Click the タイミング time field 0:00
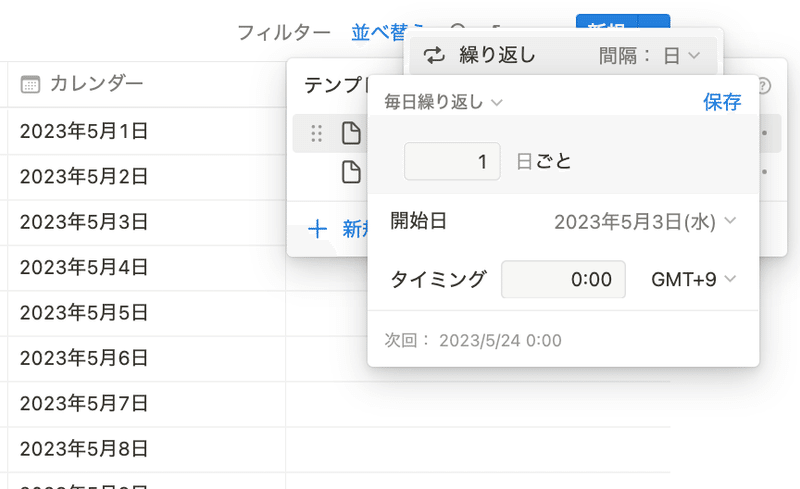Viewport: 800px width, 489px height. pos(563,279)
